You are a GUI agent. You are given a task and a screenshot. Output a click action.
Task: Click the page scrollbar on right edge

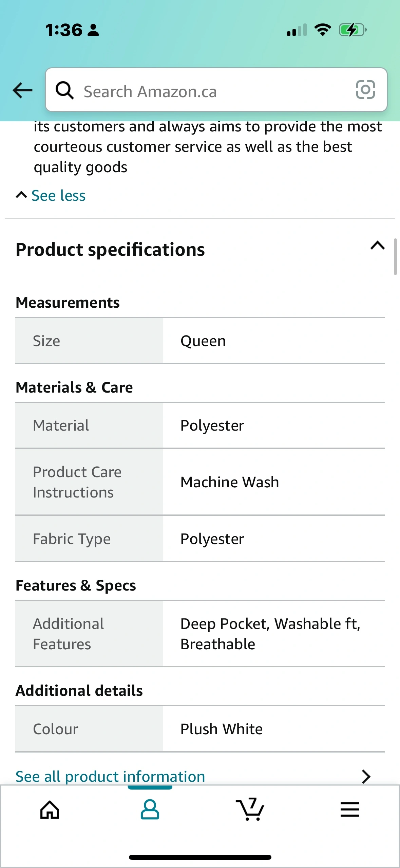(x=395, y=257)
